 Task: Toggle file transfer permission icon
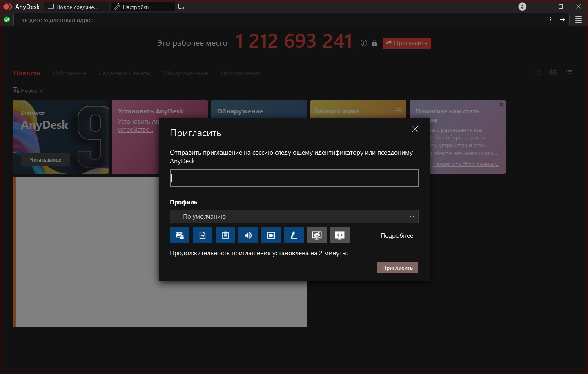coord(203,235)
